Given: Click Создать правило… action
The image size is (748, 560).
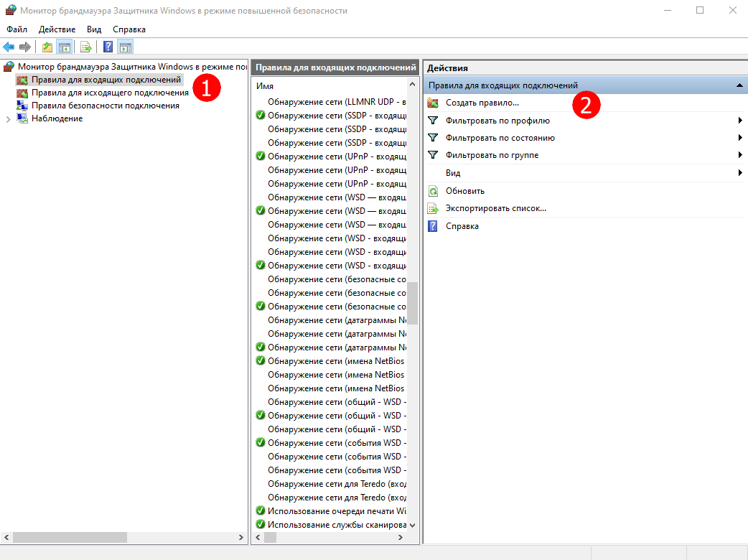Looking at the screenshot, I should click(x=482, y=103).
